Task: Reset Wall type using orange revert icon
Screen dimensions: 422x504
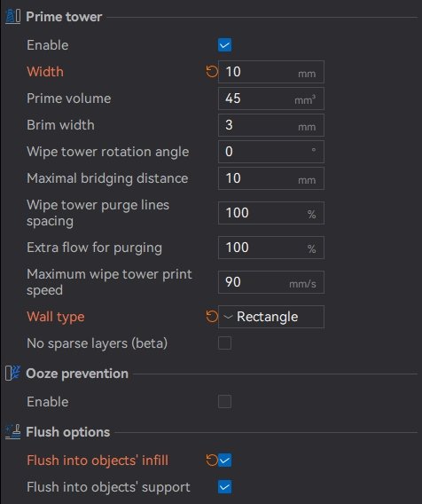Action: (x=212, y=317)
